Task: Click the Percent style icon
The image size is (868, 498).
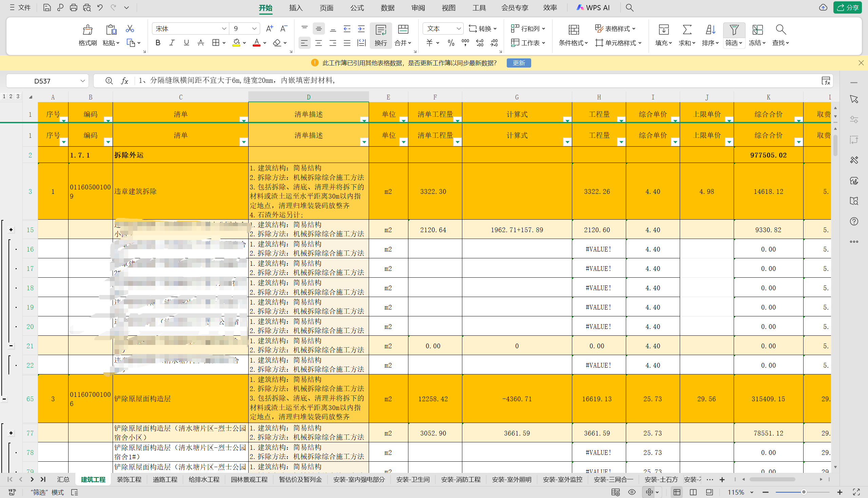Action: (451, 43)
